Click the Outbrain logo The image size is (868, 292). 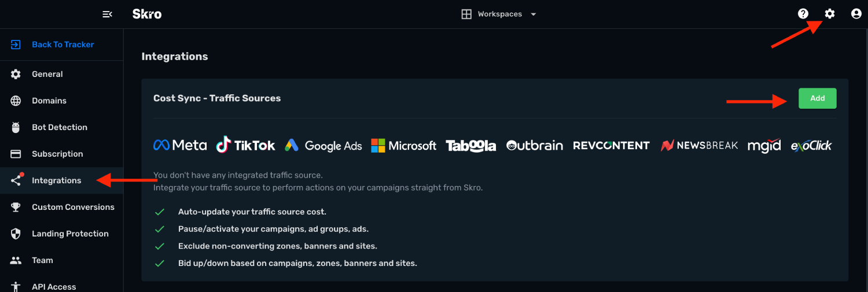tap(534, 145)
